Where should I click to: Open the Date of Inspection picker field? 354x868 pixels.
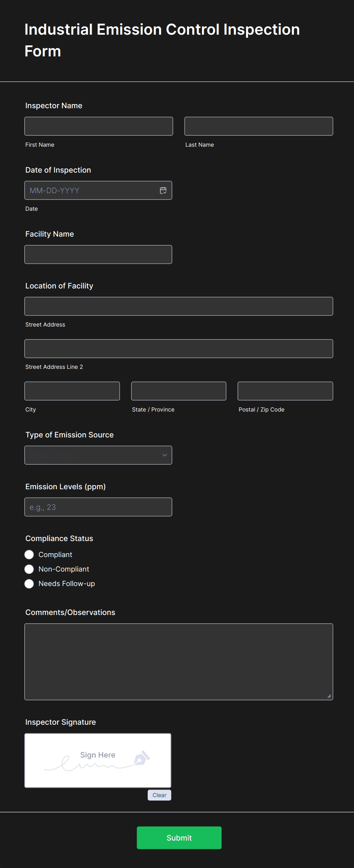tap(91, 191)
